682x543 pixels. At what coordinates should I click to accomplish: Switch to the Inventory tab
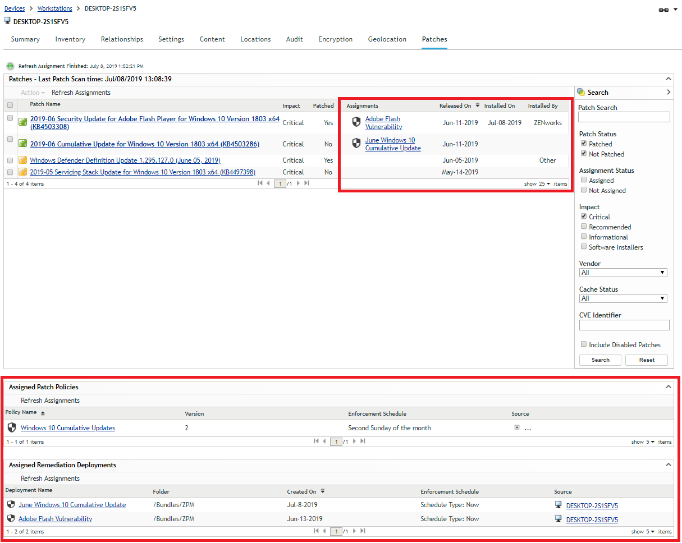pyautogui.click(x=70, y=39)
